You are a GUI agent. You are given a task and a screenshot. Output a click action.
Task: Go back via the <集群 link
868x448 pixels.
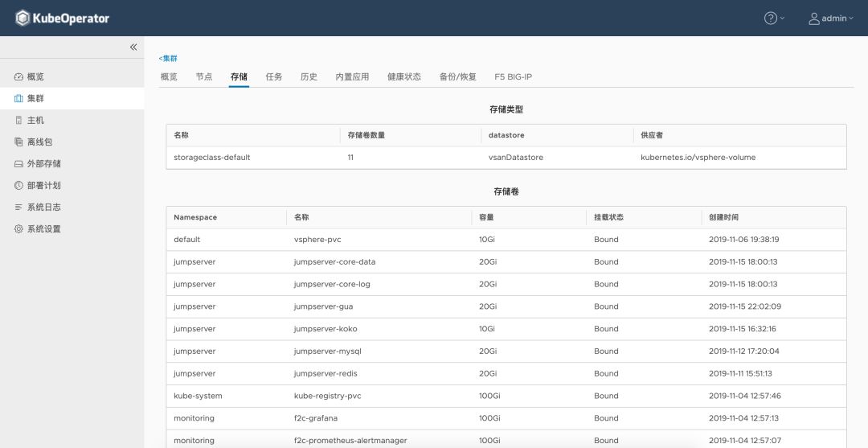[168, 58]
